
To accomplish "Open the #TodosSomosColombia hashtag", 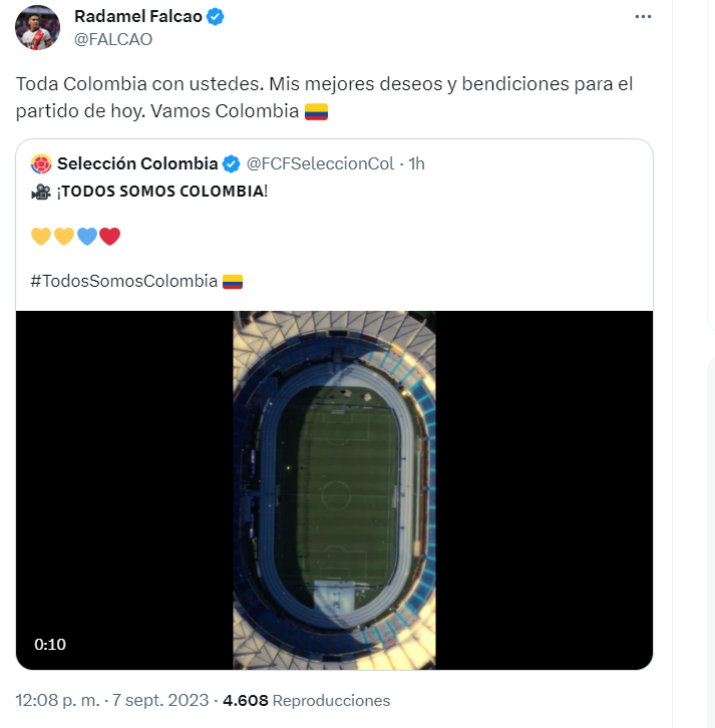I will click(124, 281).
